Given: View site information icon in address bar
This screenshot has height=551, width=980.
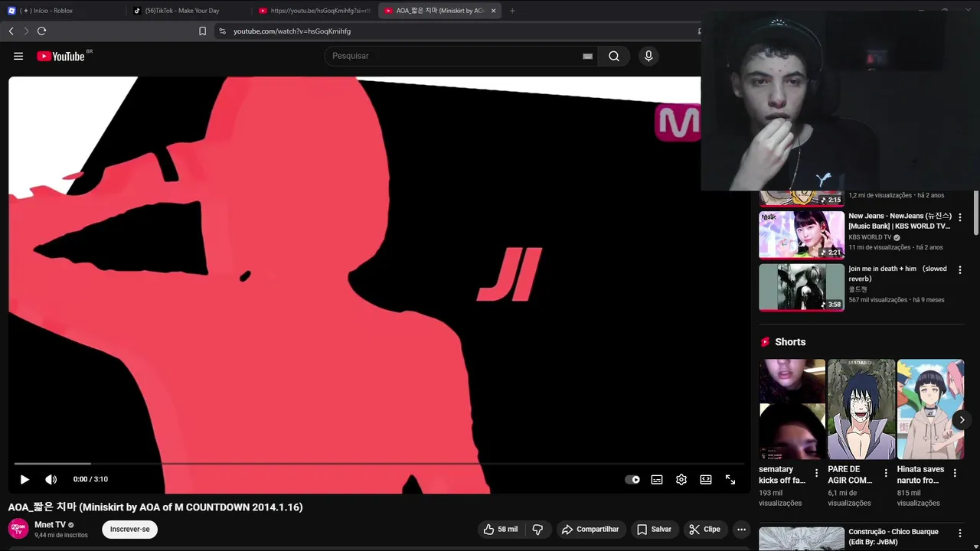Looking at the screenshot, I should point(222,31).
